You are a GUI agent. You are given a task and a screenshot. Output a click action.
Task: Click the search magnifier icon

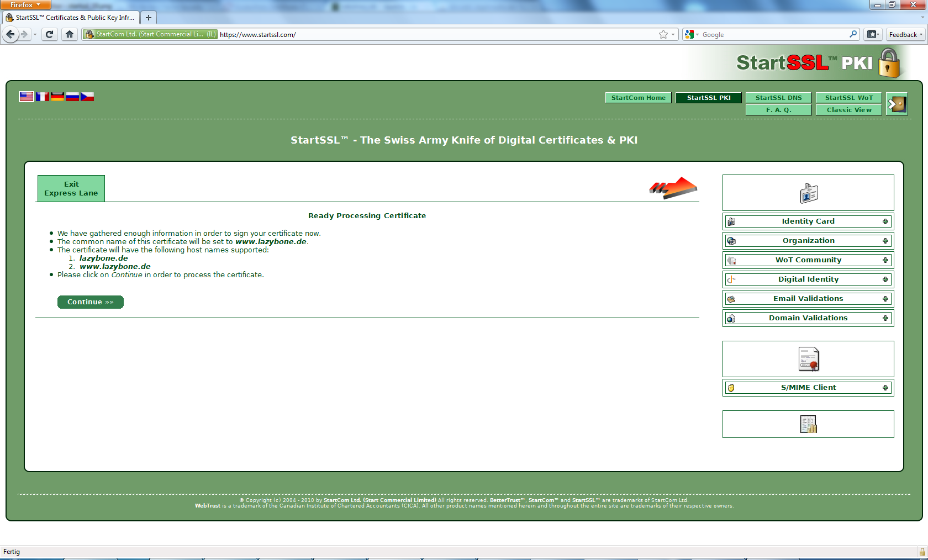853,34
